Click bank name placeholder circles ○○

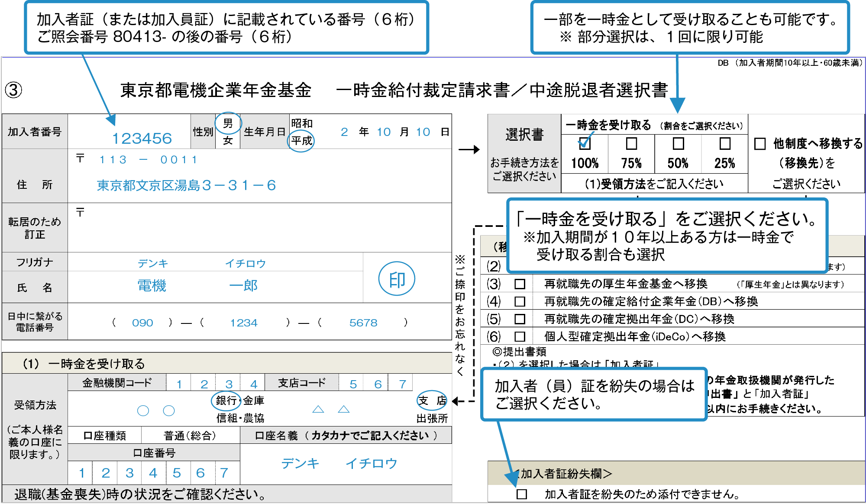156,410
